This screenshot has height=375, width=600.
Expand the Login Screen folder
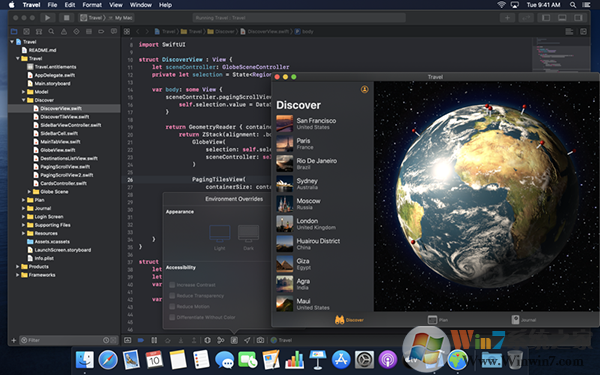(23, 217)
